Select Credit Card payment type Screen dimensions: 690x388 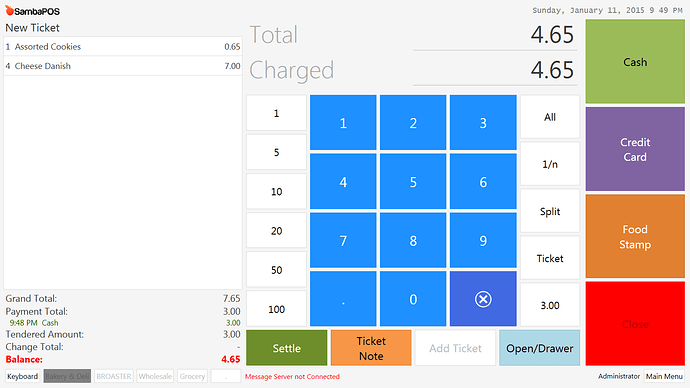(x=635, y=149)
